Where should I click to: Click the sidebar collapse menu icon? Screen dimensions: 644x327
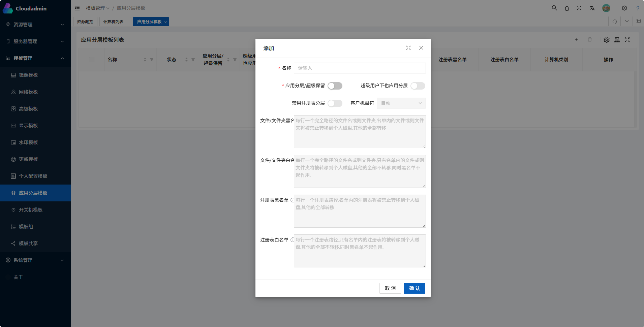pyautogui.click(x=77, y=8)
